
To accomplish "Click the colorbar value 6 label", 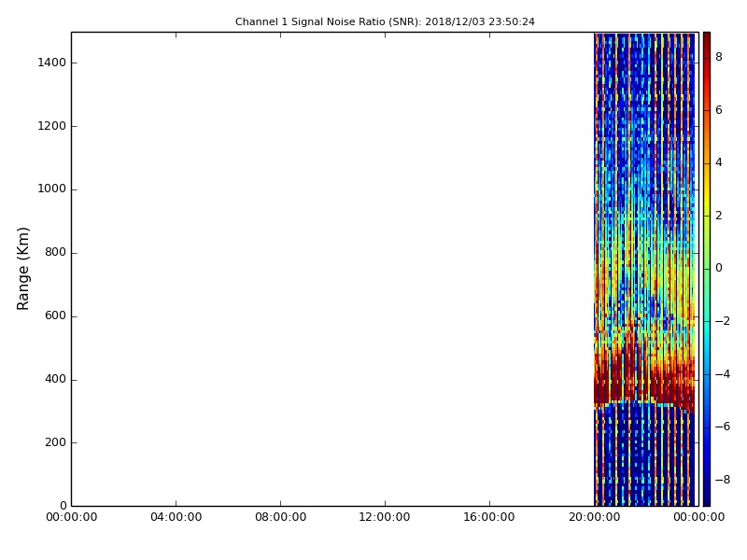I will pos(719,110).
